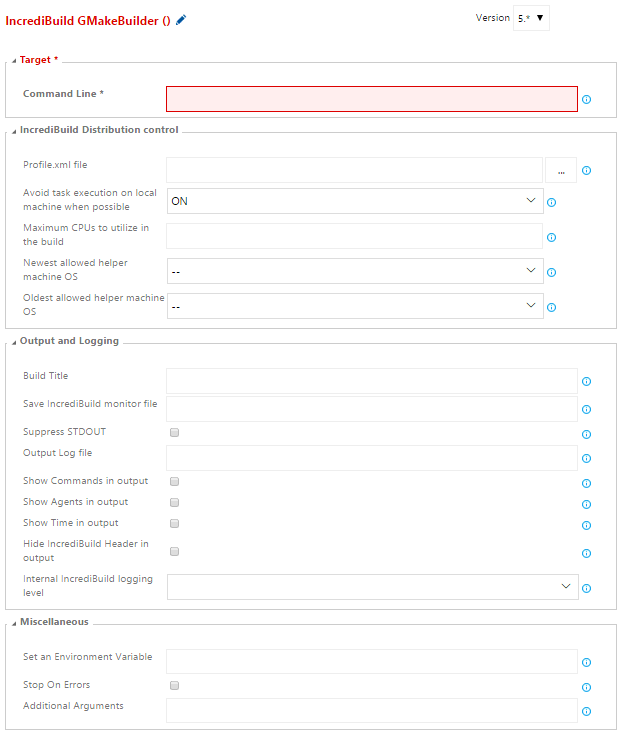Click the pencil edit icon beside IncrediBuild GMakeBuilder
This screenshot has height=736, width=622.
point(181,20)
